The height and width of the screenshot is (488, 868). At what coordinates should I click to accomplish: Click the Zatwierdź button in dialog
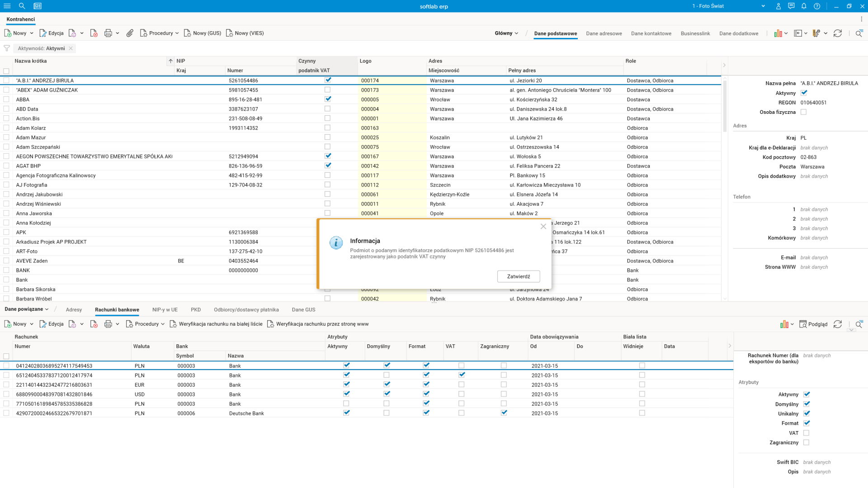pos(518,276)
